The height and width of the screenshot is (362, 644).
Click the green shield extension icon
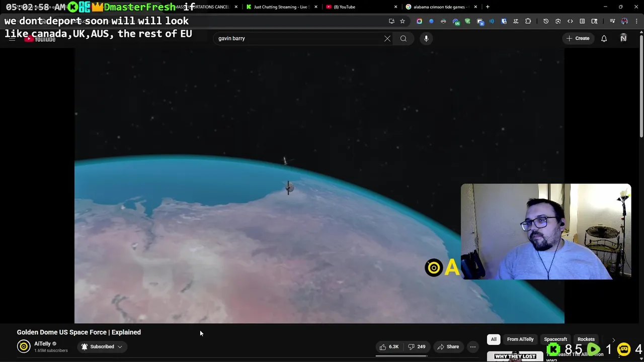click(x=467, y=21)
